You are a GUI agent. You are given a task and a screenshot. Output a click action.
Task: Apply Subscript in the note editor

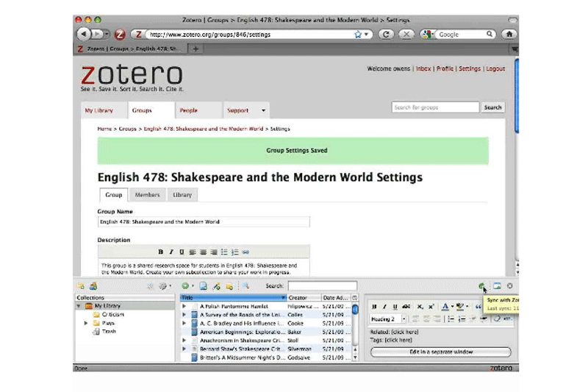(x=420, y=307)
